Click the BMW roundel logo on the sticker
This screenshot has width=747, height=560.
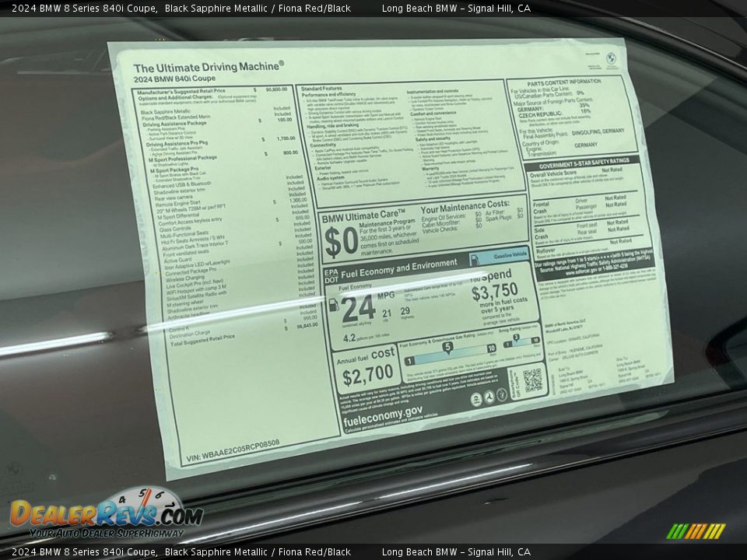[610, 58]
